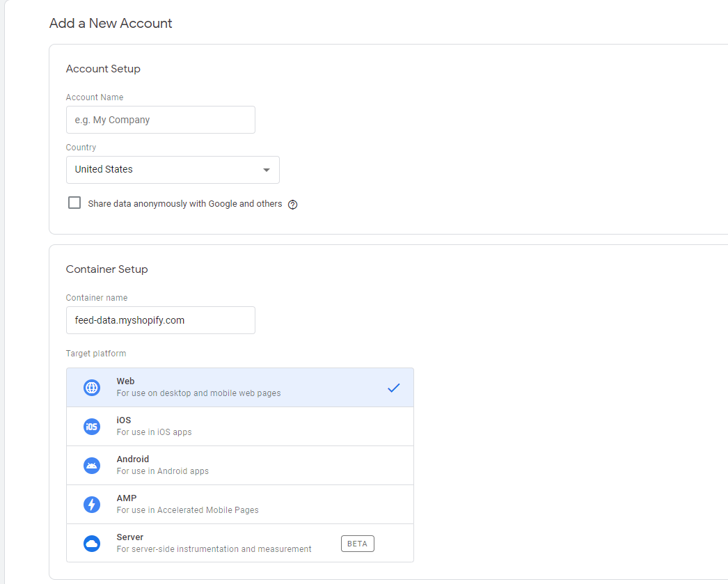Enable the Share data anonymously checkbox

click(74, 203)
